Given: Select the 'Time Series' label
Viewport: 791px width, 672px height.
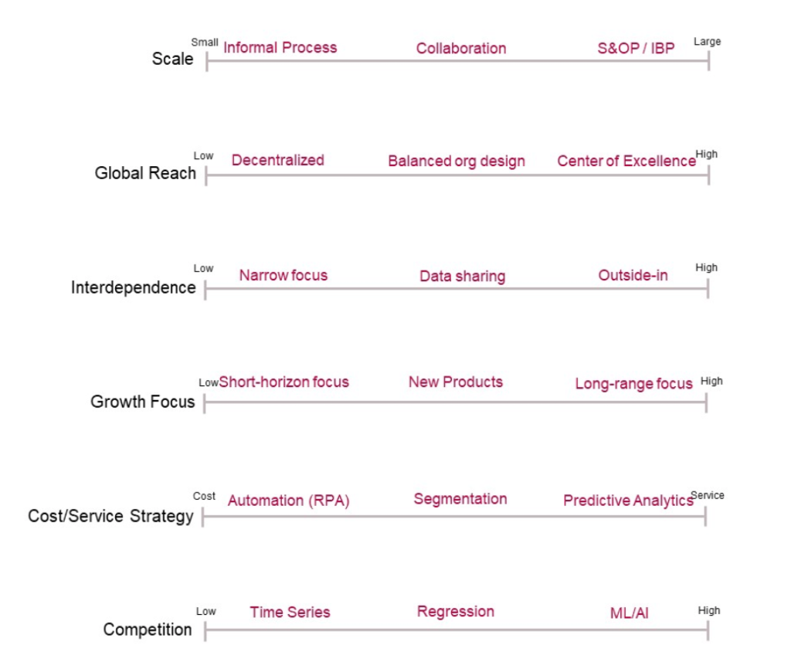Looking at the screenshot, I should coord(290,612).
